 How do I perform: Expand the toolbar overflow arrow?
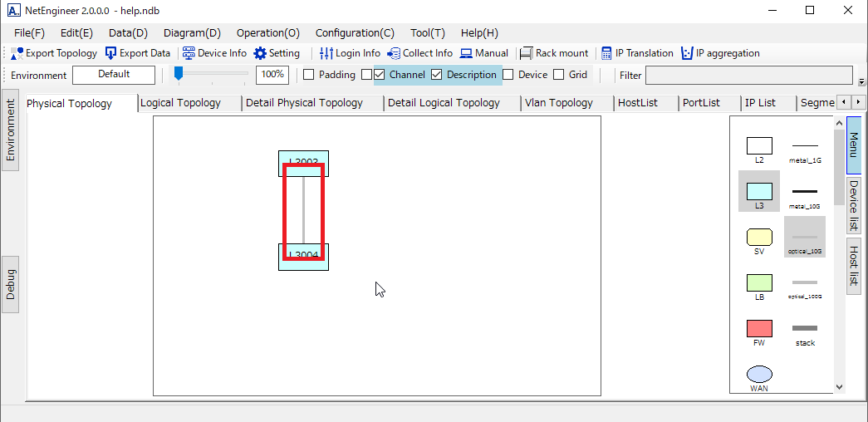(x=861, y=81)
